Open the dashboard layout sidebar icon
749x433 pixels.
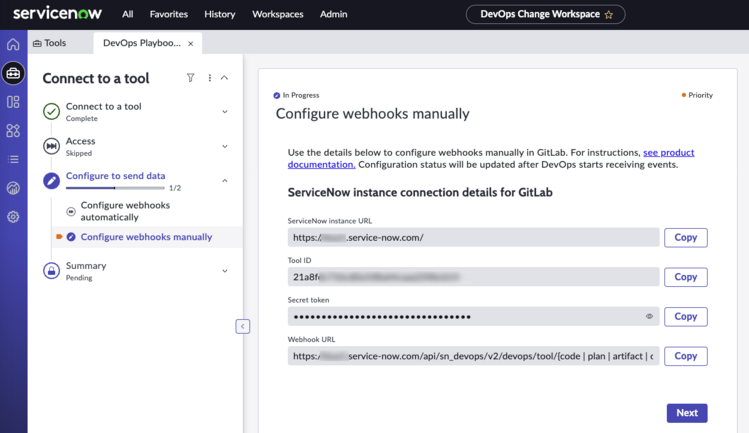point(13,102)
